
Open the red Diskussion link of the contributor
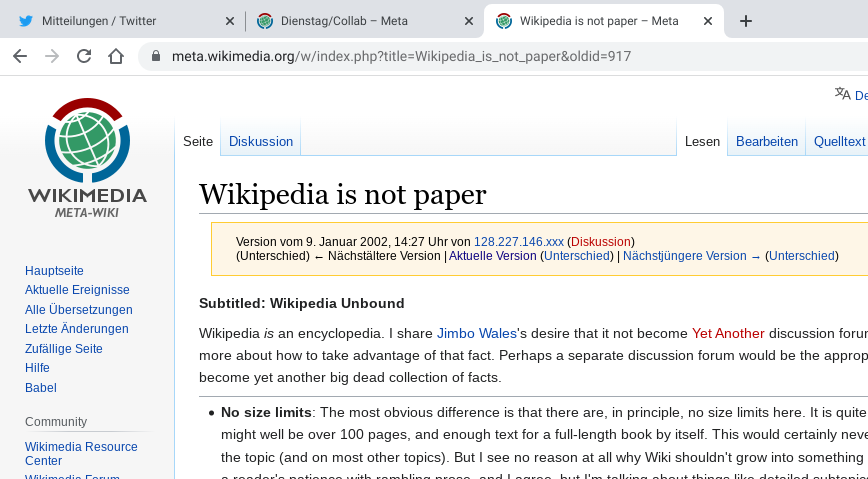click(x=601, y=241)
